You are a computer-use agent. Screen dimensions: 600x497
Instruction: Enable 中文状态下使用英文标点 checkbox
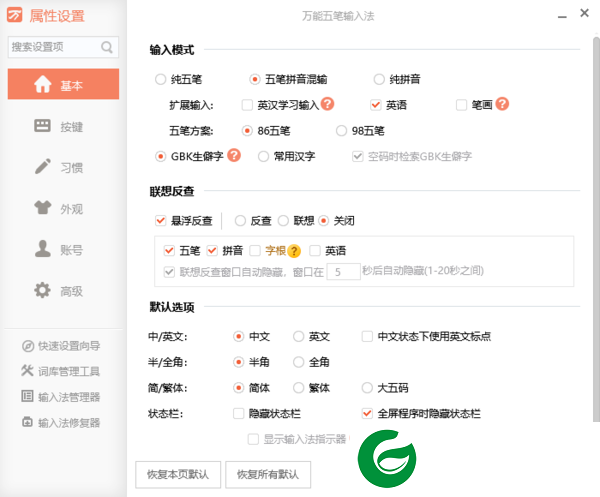pyautogui.click(x=367, y=337)
